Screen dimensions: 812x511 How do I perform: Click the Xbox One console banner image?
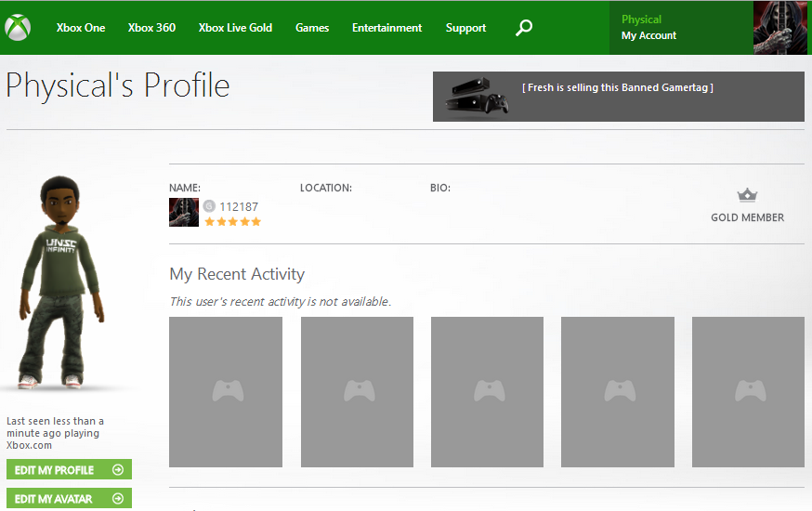[x=477, y=97]
